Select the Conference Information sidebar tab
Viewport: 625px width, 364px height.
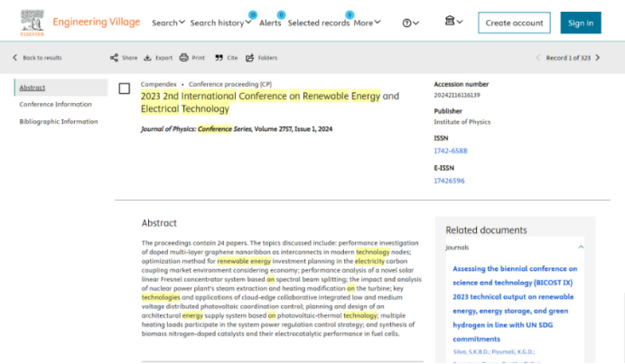click(x=55, y=105)
